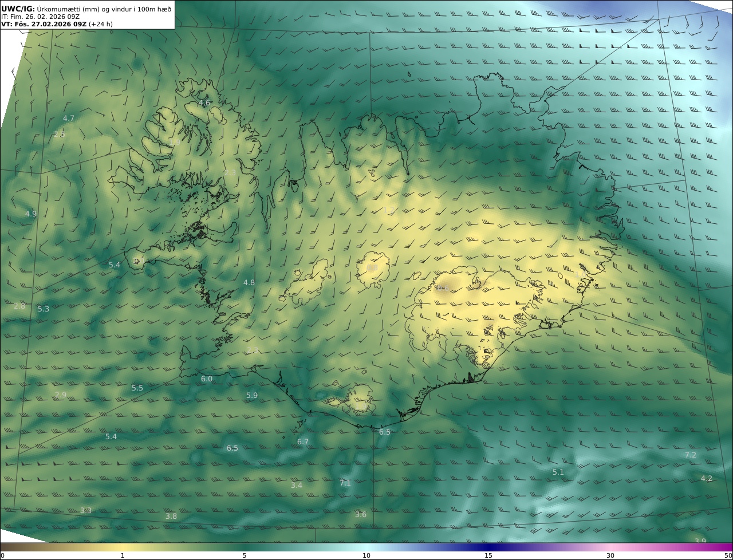Select the 3.8 value near the bottom
Viewport: 733px width, 560px height.
(171, 516)
